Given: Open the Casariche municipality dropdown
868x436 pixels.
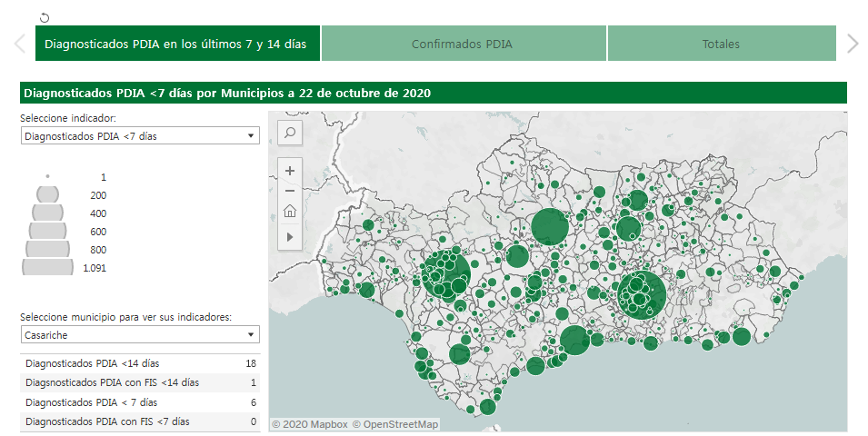Looking at the screenshot, I should [140, 335].
